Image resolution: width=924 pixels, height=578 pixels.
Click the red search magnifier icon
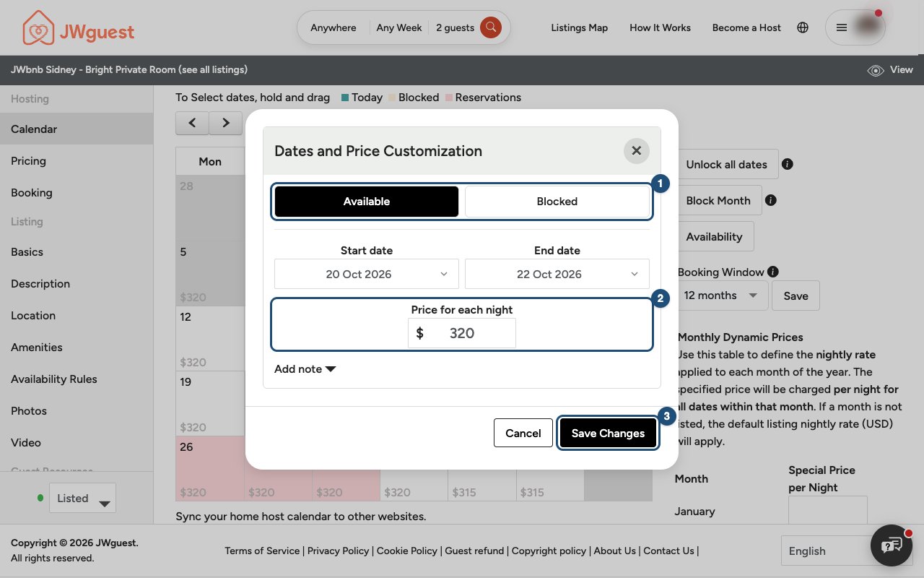[x=491, y=27]
